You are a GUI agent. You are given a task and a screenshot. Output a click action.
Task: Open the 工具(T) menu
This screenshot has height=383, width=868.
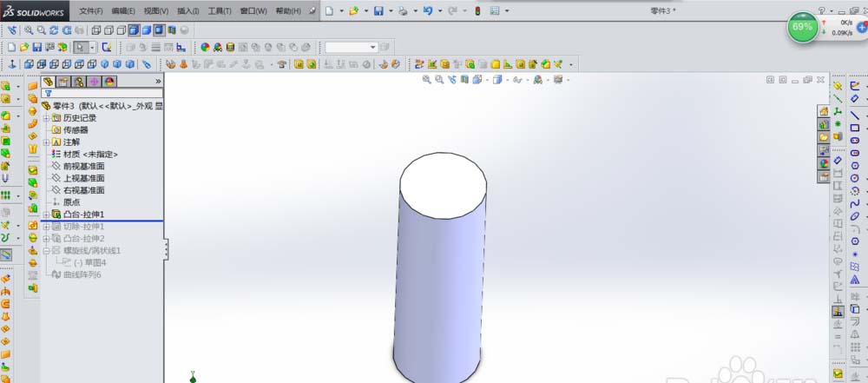click(220, 11)
